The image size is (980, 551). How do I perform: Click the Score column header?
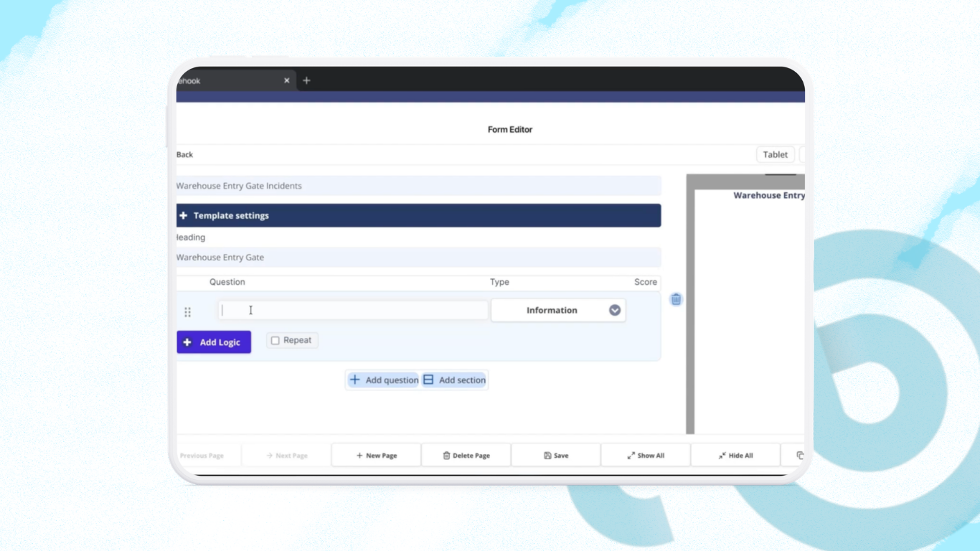click(646, 282)
